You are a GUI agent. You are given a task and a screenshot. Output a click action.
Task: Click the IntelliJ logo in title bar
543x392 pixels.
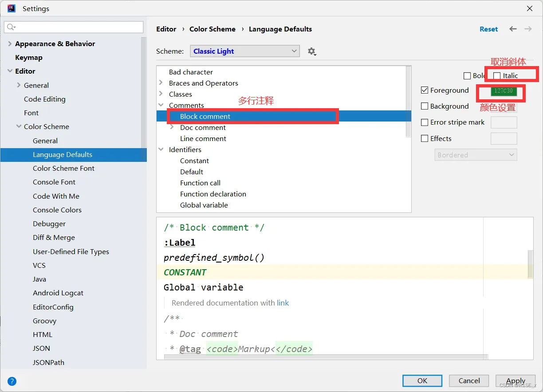tap(12, 8)
